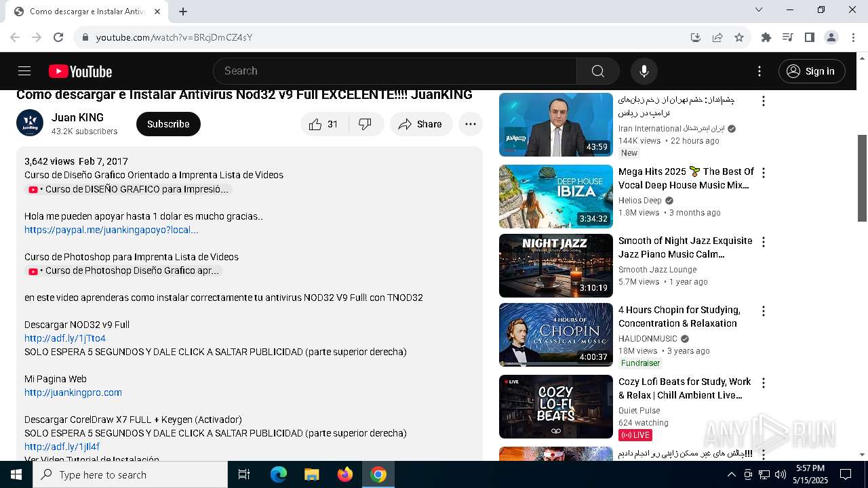Open the adf.ly/1jTto4 download link
Viewport: 868px width, 488px height.
point(65,338)
